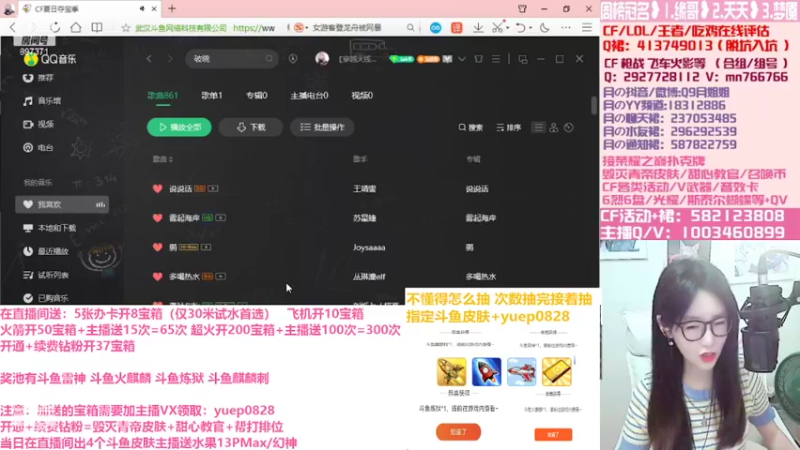Expand the scissors tool dropdown arrow

507,28
